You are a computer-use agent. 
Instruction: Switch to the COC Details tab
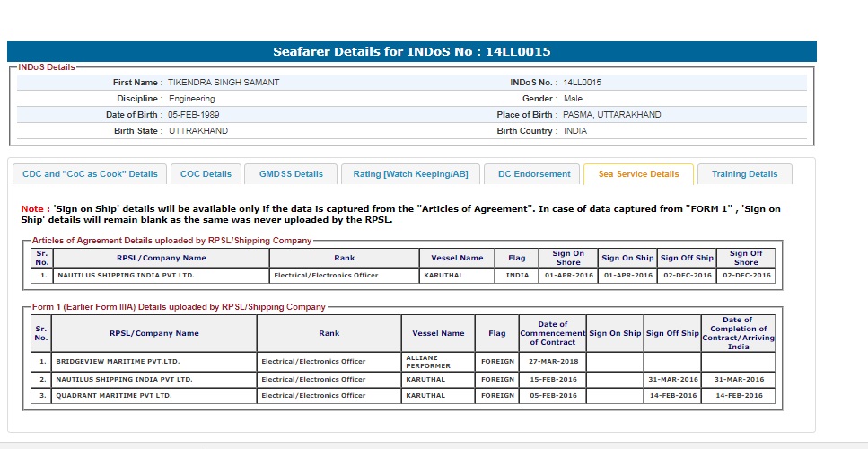coord(206,174)
